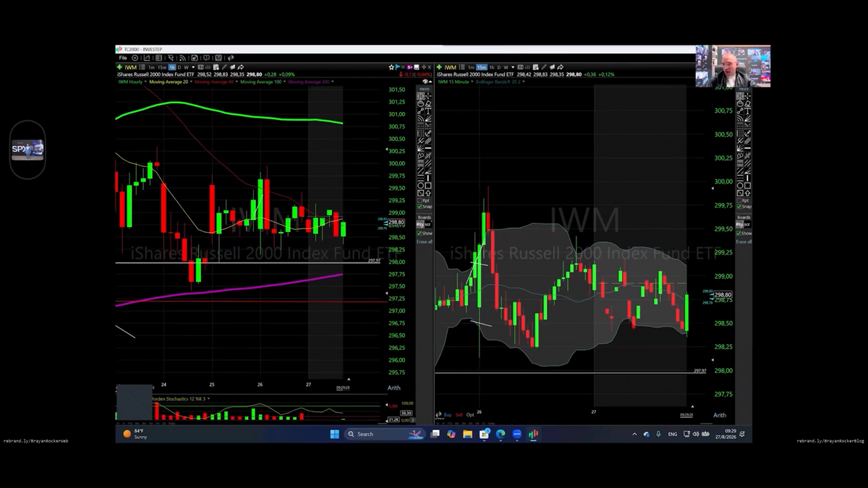The image size is (868, 488).
Task: Click the Buy link under right chart
Action: coord(448,415)
